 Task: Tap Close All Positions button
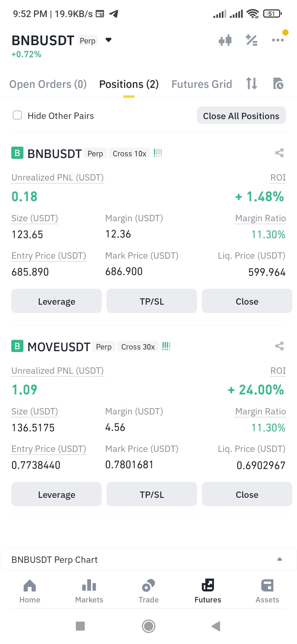pyautogui.click(x=241, y=115)
